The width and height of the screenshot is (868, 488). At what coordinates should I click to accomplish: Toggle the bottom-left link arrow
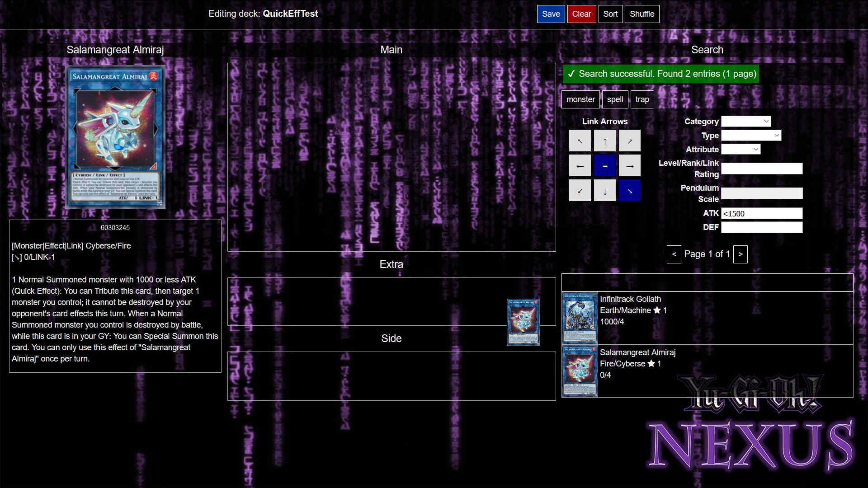580,191
